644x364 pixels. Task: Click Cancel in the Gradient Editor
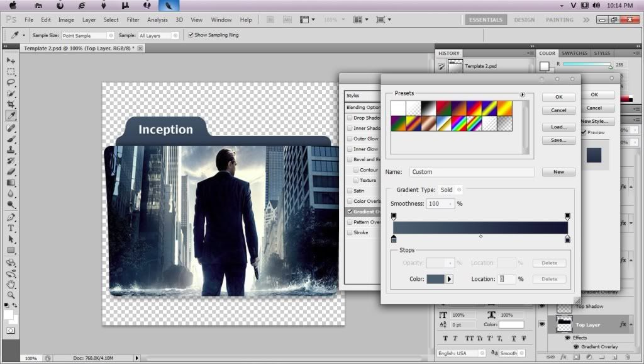(x=558, y=110)
